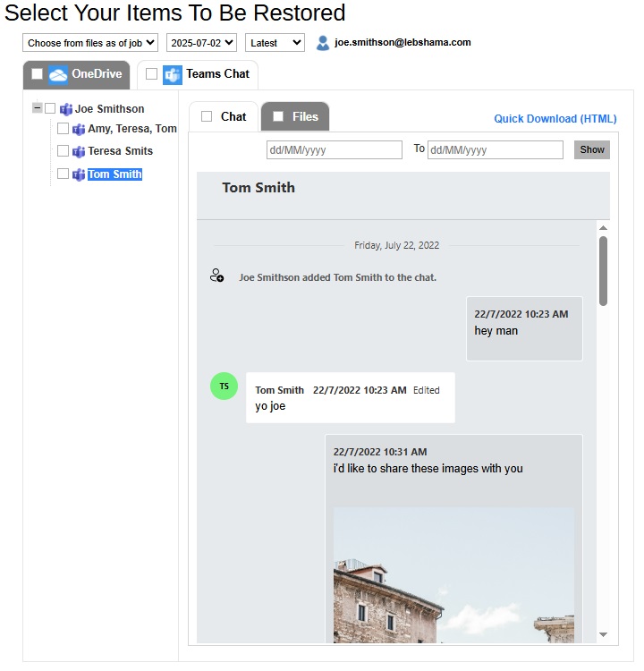Click the Show button
This screenshot has width=644, height=671.
coord(592,149)
